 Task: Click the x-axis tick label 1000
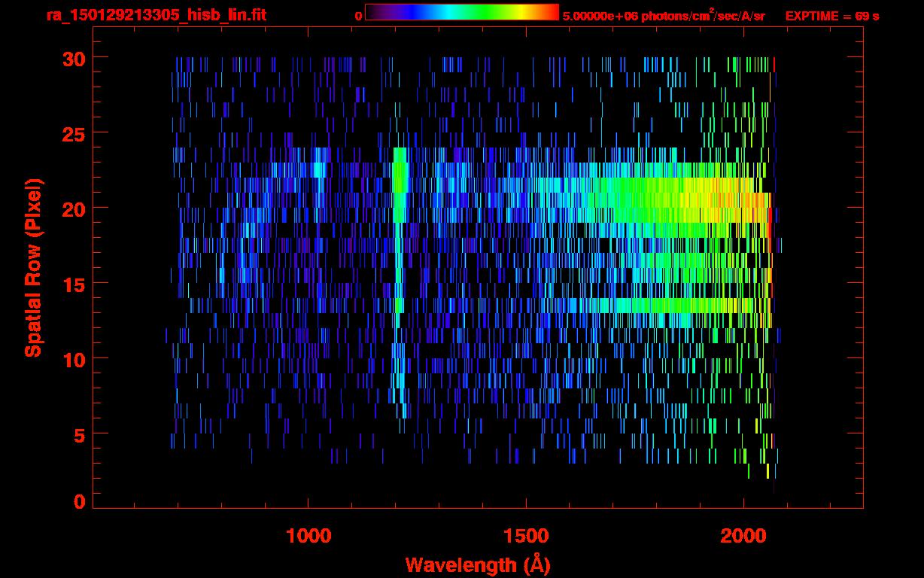click(x=308, y=536)
